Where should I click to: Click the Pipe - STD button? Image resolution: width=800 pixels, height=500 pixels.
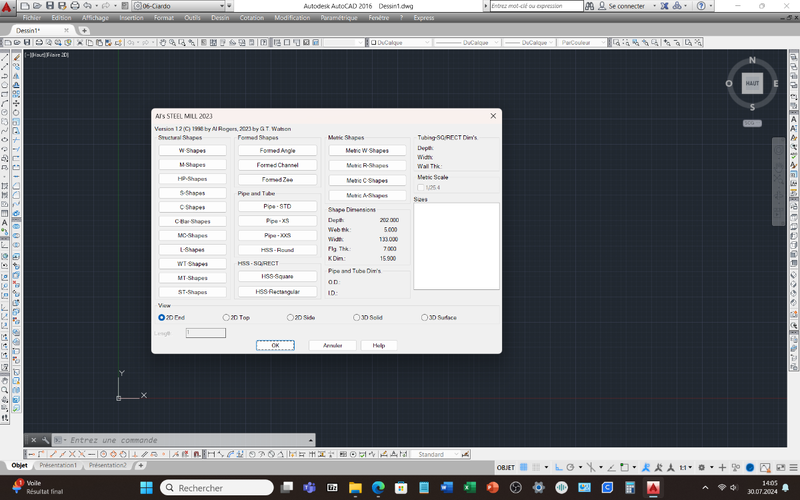[x=277, y=207]
